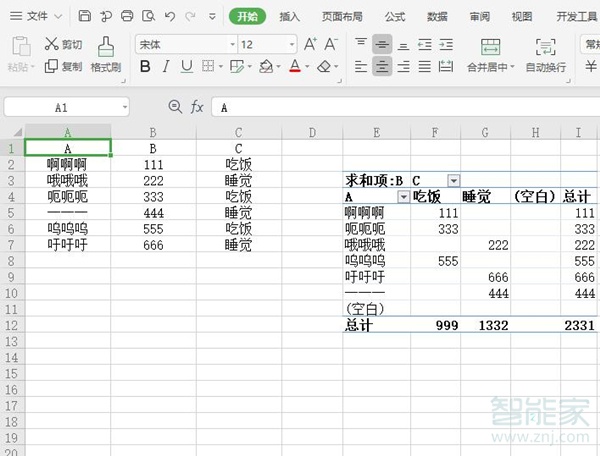Decrease font size with small A
This screenshot has width=600, height=456.
331,44
